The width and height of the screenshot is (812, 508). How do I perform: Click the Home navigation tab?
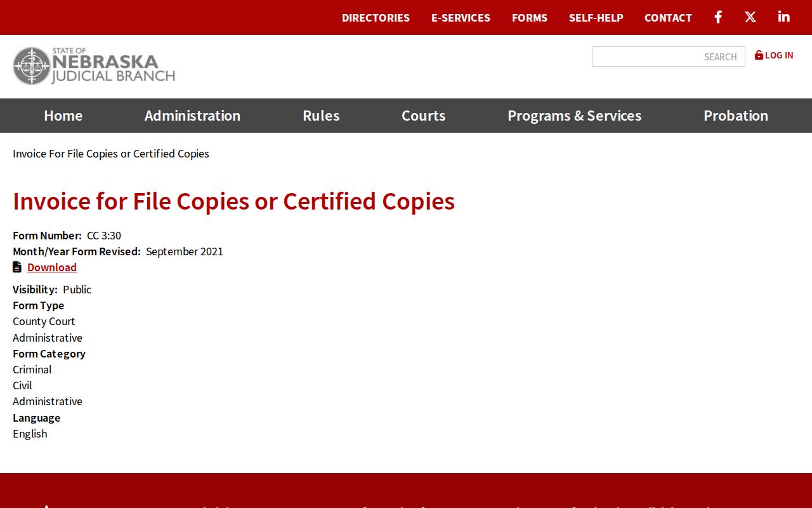[x=63, y=116]
